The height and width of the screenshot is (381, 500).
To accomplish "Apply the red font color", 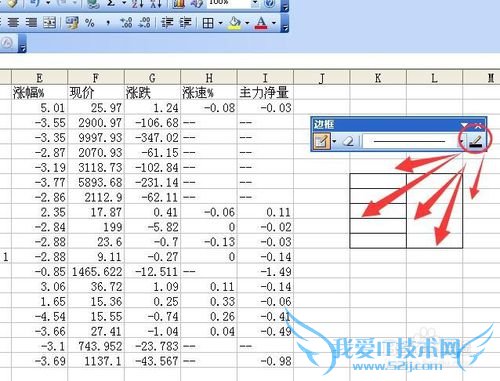I will (x=261, y=23).
